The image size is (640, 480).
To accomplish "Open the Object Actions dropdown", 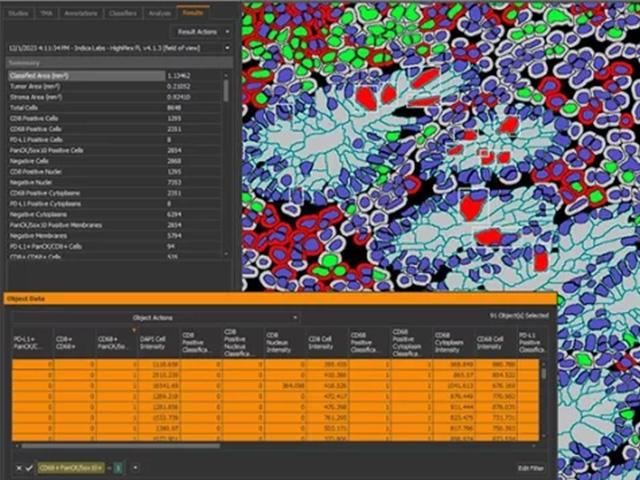I will coord(155,318).
